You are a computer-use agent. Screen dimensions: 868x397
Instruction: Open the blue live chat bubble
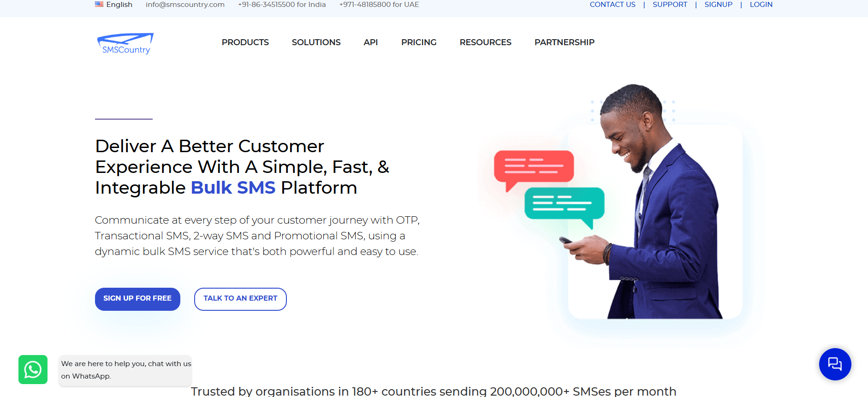click(835, 364)
